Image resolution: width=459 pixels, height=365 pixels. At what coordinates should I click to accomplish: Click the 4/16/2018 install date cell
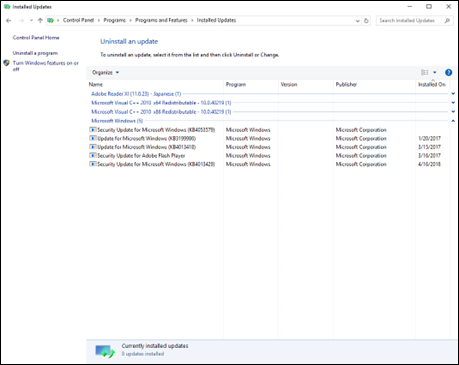click(x=429, y=164)
